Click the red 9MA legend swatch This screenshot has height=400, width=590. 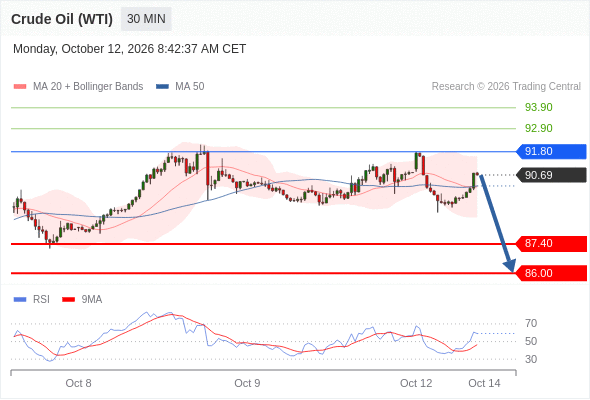pyautogui.click(x=68, y=300)
